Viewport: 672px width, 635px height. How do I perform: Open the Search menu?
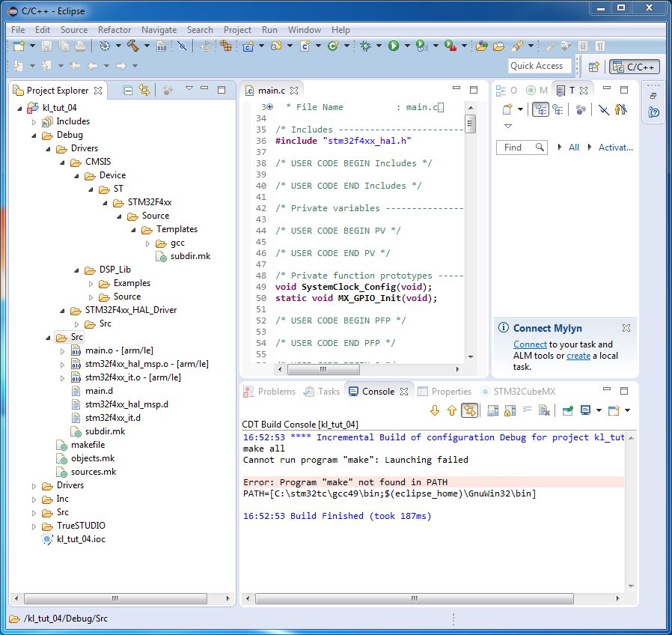(200, 30)
